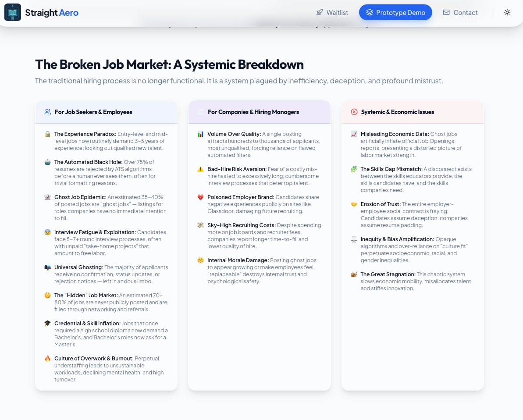The width and height of the screenshot is (523, 420).
Task: Click the scales icon beside Inequity & Bias Amplification
Action: 353,239
